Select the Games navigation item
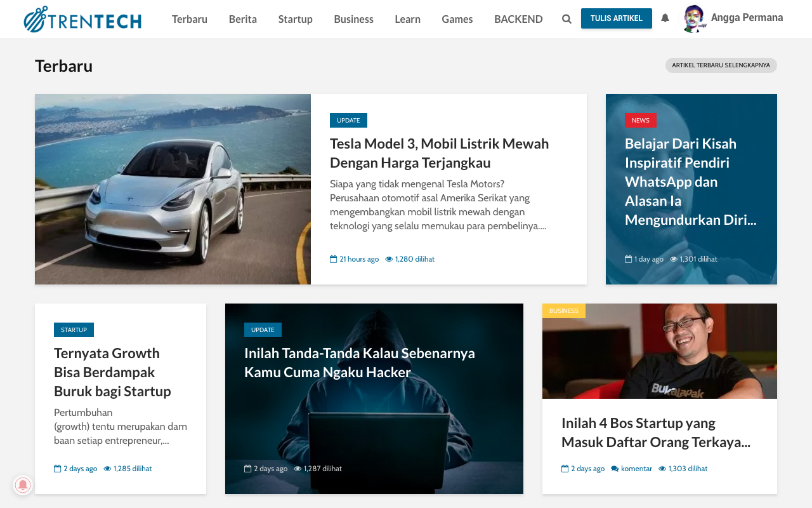This screenshot has height=508, width=812. pyautogui.click(x=457, y=19)
